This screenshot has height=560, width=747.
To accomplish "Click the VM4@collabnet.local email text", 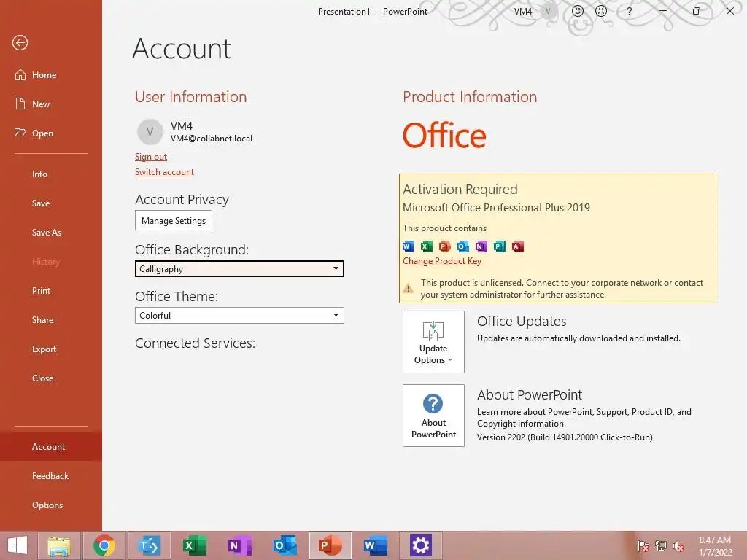I will [x=212, y=139].
